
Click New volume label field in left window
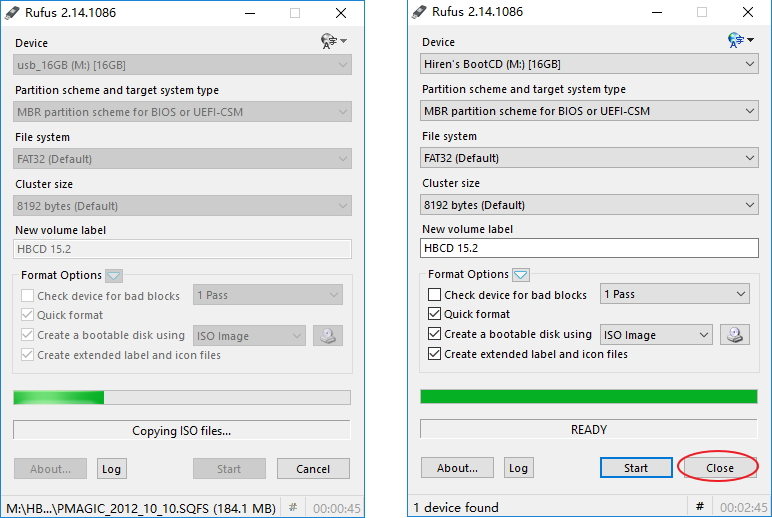pyautogui.click(x=182, y=249)
